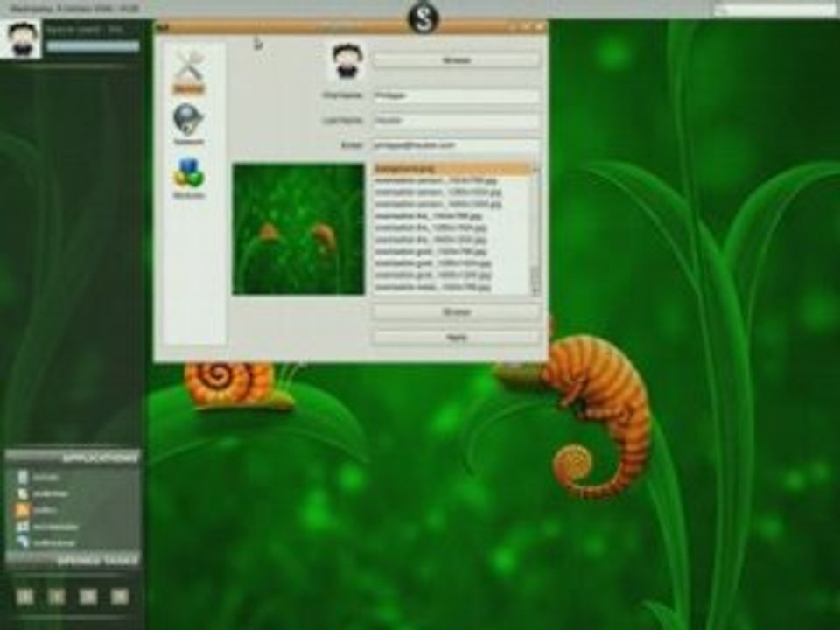Open the Network globe icon in sidebar

point(189,119)
